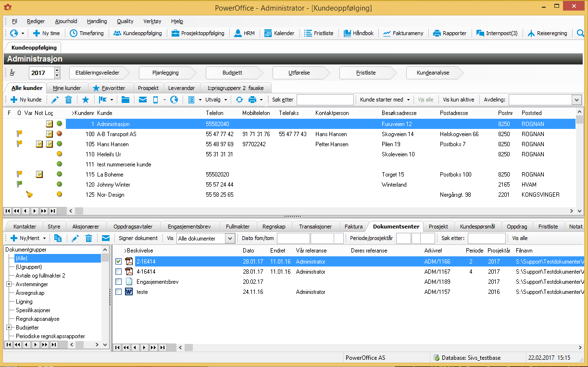Select Årsregnskap in Dokumentgrupper tree
Image resolution: width=588 pixels, height=367 pixels.
(30, 293)
